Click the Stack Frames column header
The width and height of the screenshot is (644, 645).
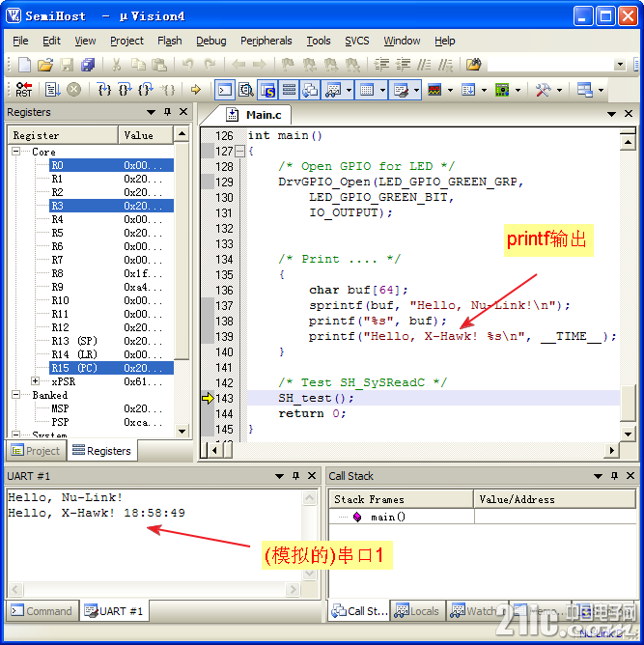pyautogui.click(x=401, y=499)
